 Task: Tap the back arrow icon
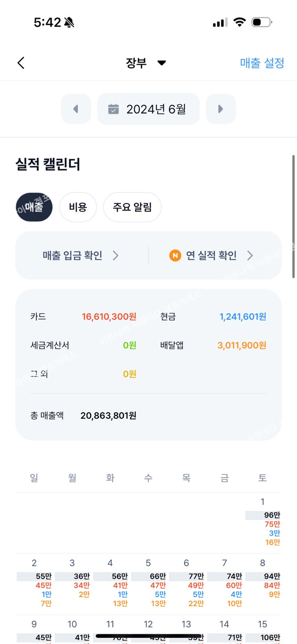(21, 63)
